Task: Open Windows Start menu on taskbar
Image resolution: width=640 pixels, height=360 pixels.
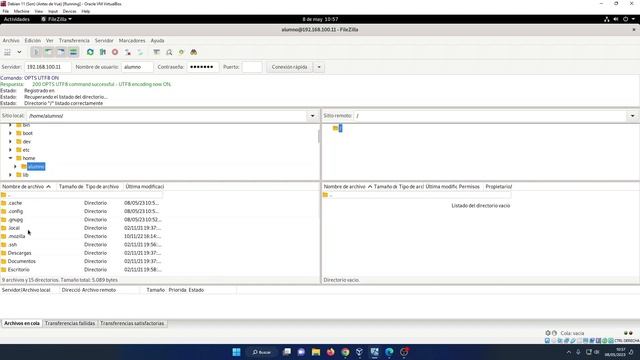Action: click(236, 352)
